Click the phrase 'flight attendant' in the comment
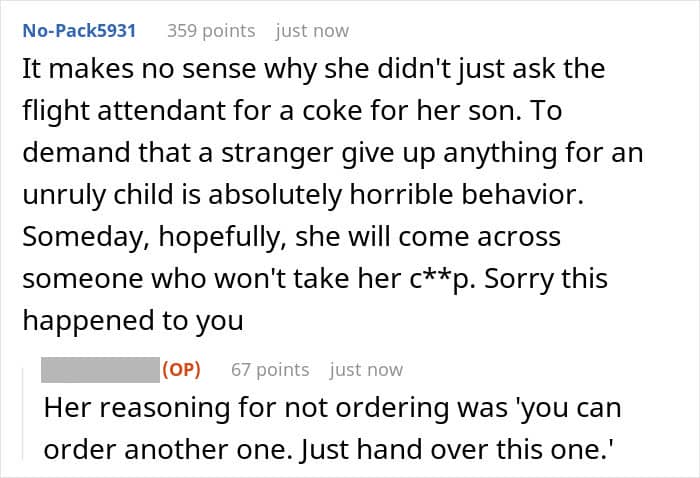The height and width of the screenshot is (478, 700). click(124, 110)
